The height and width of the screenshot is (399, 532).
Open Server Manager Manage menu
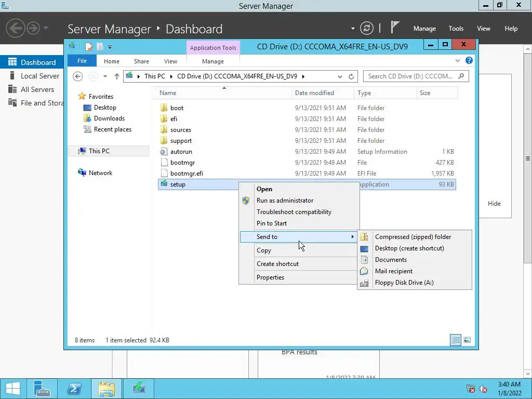click(x=424, y=29)
